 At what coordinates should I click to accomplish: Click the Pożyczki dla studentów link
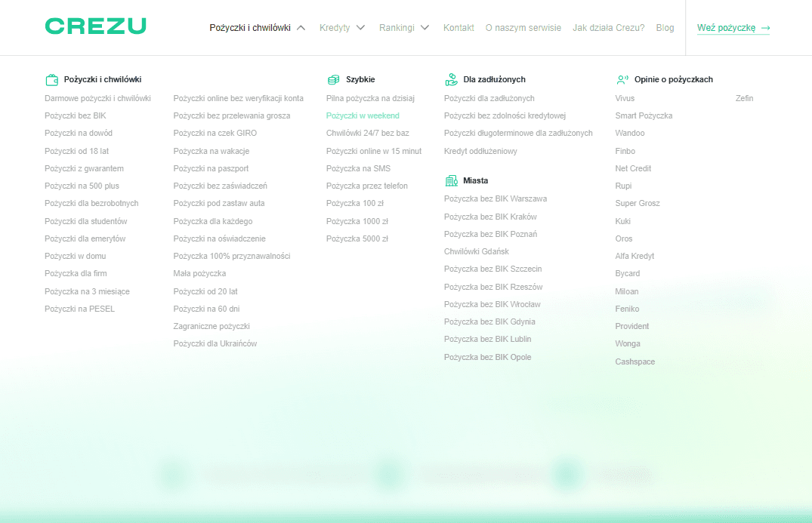85,221
